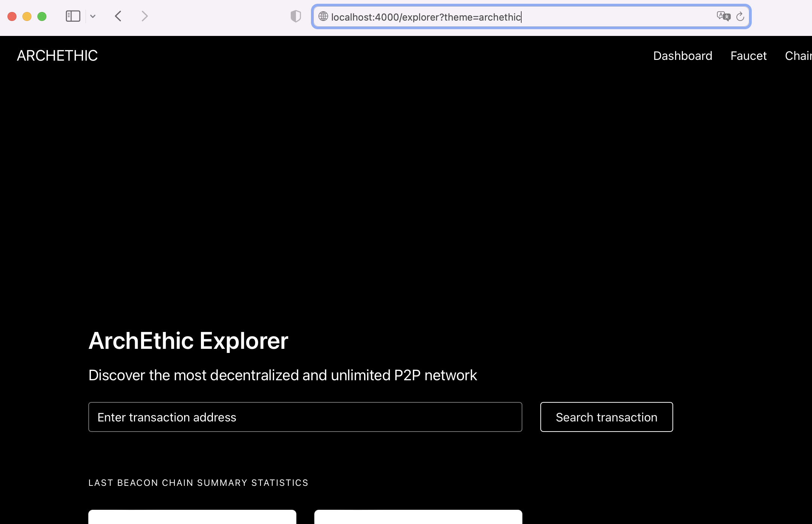
Task: Click the website globe icon in address bar
Action: pos(322,17)
